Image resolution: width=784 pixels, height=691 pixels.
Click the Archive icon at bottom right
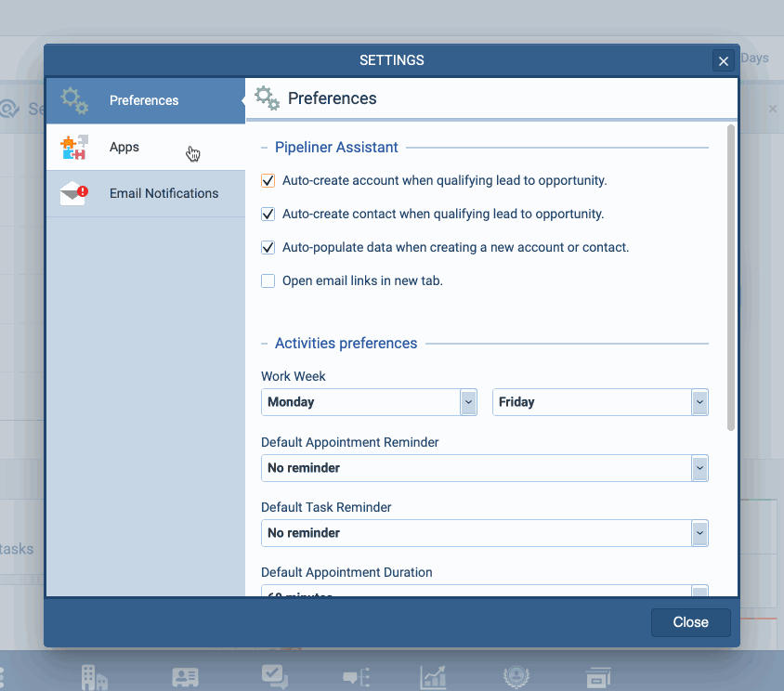click(x=598, y=677)
